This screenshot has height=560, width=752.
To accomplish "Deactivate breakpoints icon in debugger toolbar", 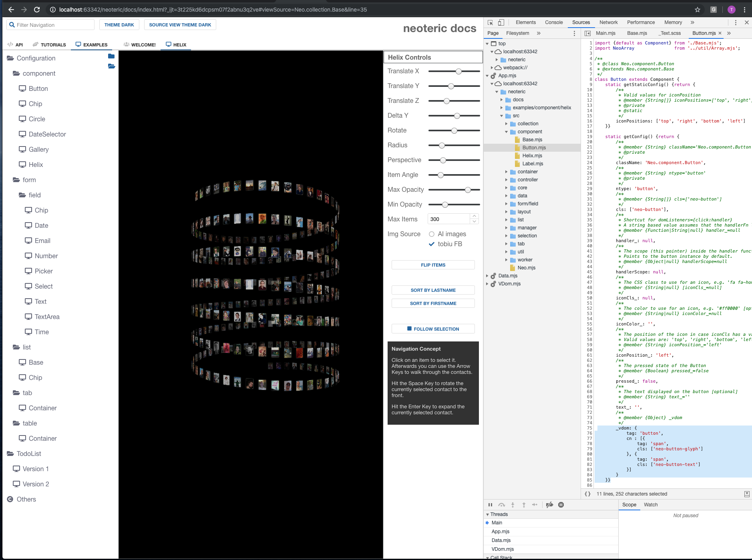I will click(549, 505).
